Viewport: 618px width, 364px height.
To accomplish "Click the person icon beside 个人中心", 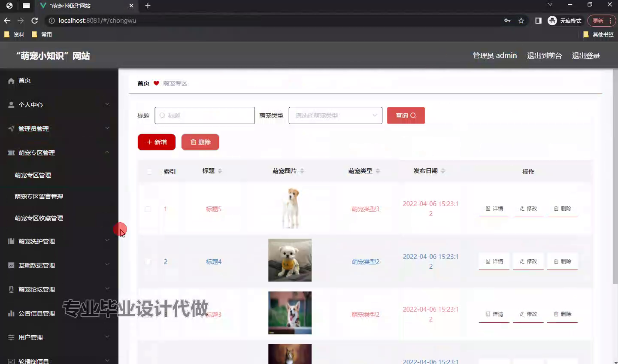I will tap(11, 105).
